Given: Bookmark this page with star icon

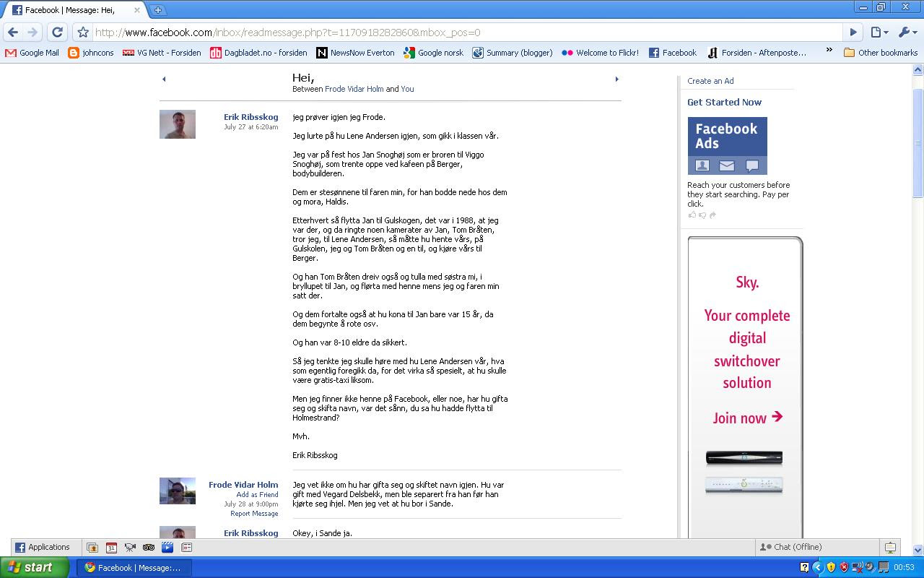Looking at the screenshot, I should click(82, 32).
